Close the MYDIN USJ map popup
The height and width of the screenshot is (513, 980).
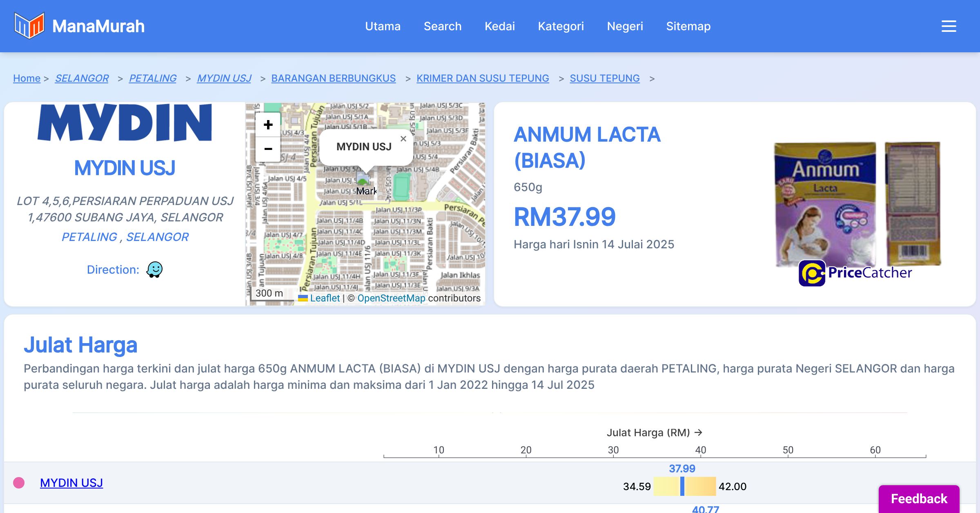[403, 139]
